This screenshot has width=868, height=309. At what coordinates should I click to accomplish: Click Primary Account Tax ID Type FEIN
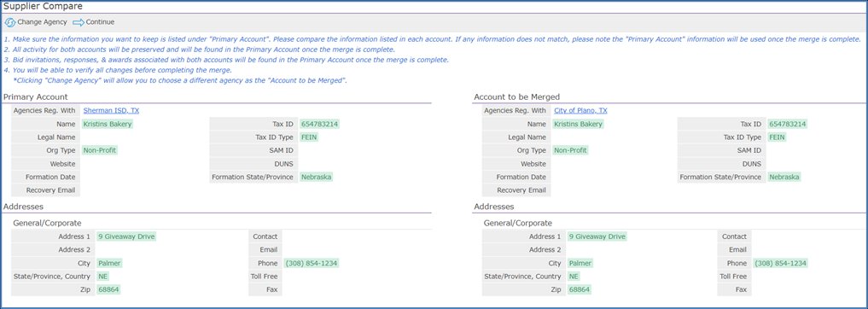(309, 137)
